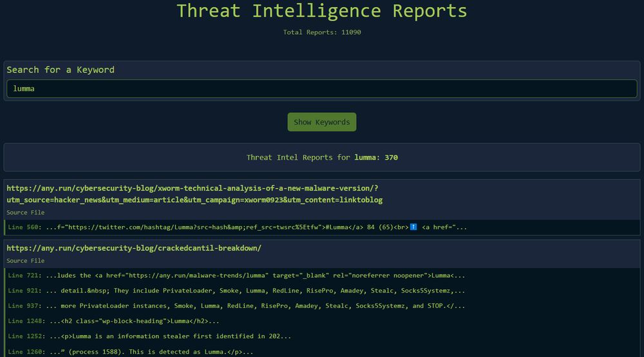Click the Total Reports: 11090 text

(x=321, y=32)
